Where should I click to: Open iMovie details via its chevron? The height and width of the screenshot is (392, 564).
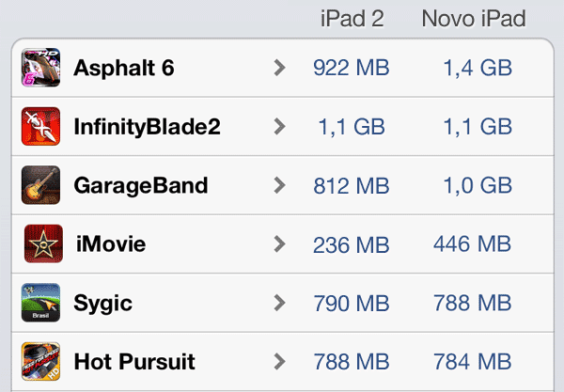(x=279, y=244)
